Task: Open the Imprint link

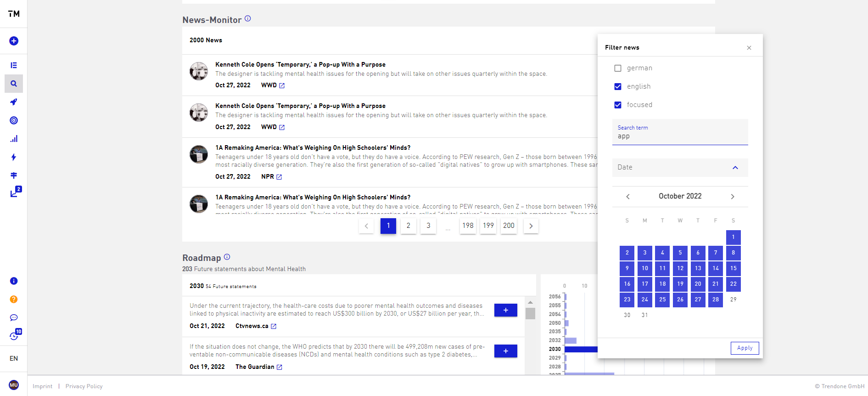Action: pyautogui.click(x=43, y=386)
